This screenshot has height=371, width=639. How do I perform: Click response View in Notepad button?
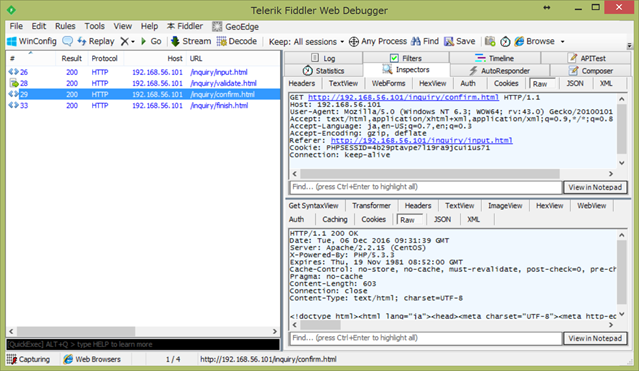coord(595,338)
